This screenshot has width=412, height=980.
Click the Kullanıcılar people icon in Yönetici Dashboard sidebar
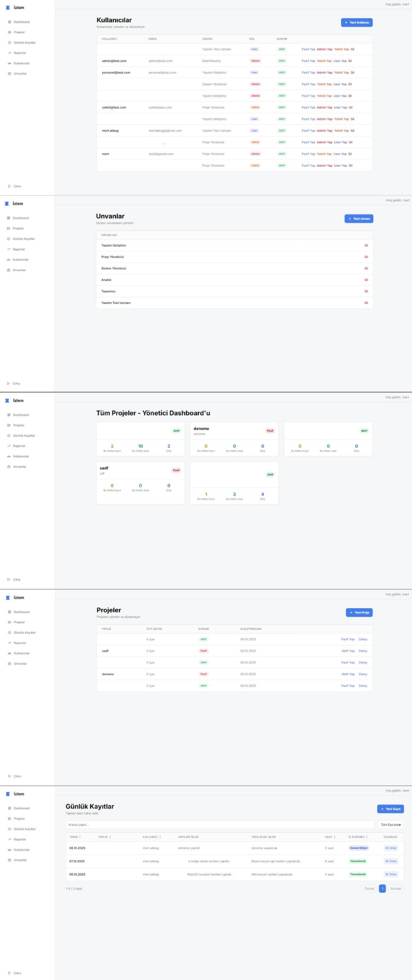(x=9, y=456)
